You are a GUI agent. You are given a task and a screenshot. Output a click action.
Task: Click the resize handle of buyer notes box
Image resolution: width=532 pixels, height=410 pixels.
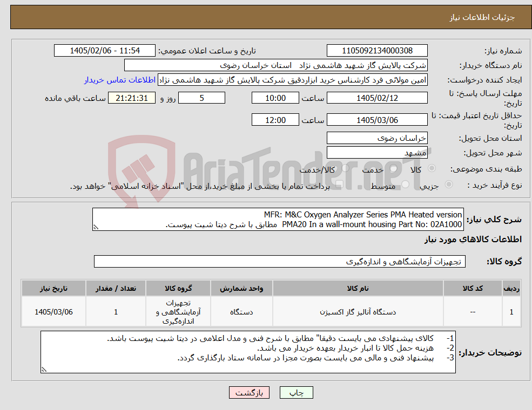(x=44, y=370)
